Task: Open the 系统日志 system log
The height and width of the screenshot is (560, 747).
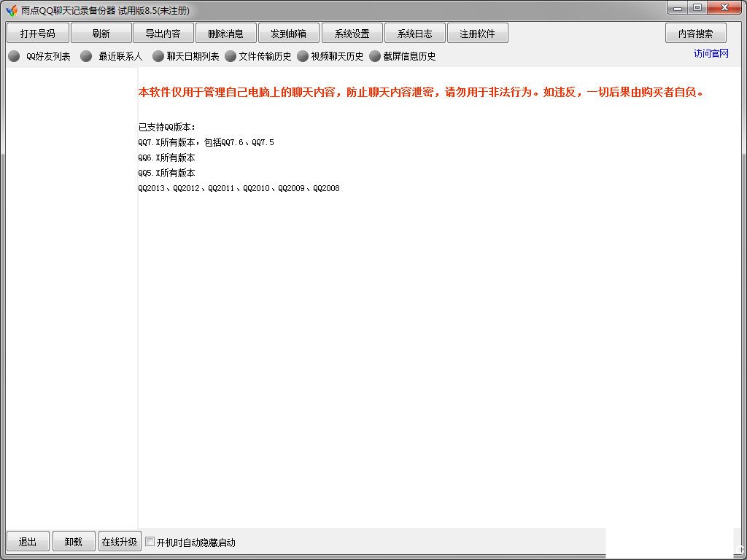Action: pyautogui.click(x=415, y=34)
